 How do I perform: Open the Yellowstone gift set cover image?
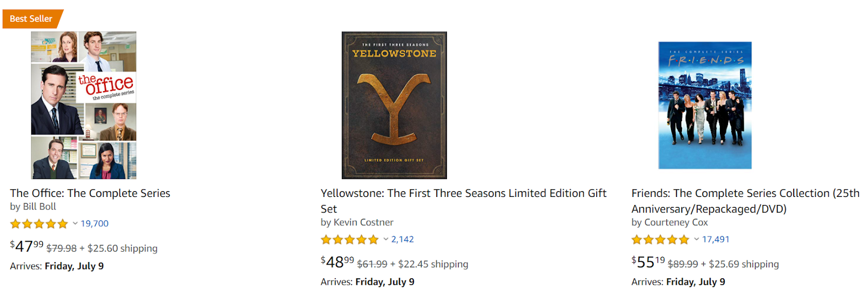pos(394,105)
